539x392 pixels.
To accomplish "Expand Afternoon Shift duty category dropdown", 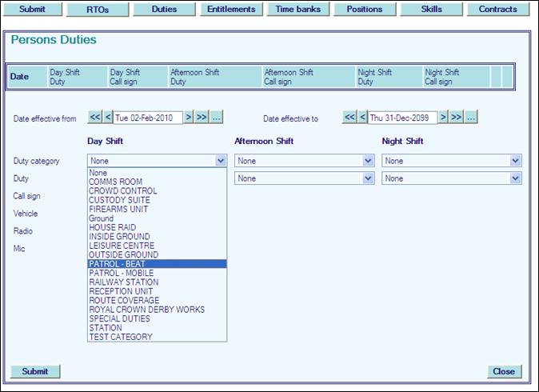I will point(368,161).
